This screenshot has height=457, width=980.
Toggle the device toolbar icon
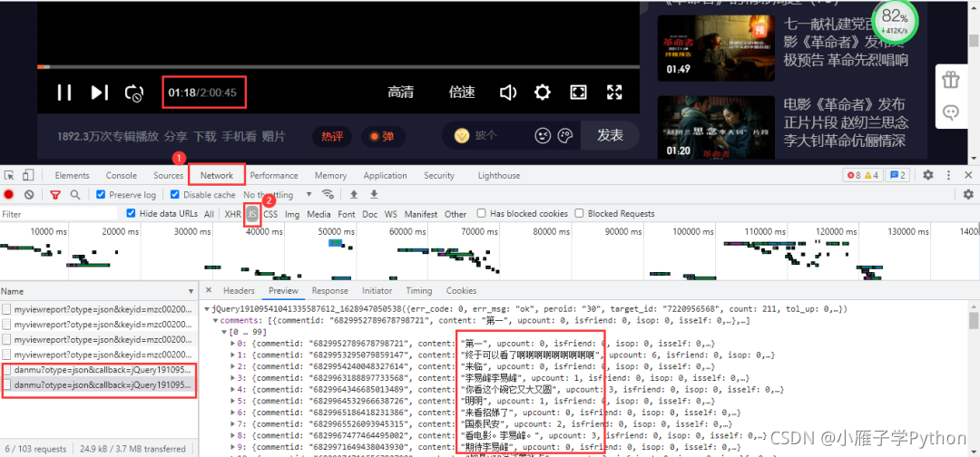click(x=28, y=175)
